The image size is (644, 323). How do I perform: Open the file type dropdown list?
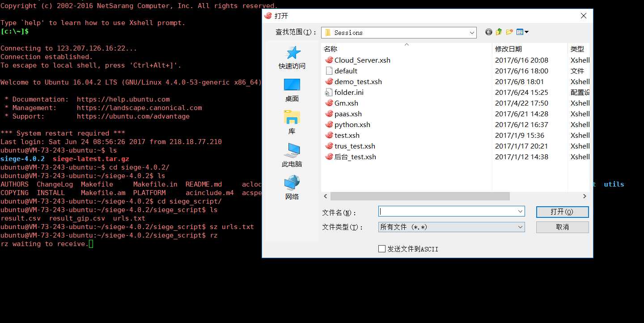tap(520, 227)
